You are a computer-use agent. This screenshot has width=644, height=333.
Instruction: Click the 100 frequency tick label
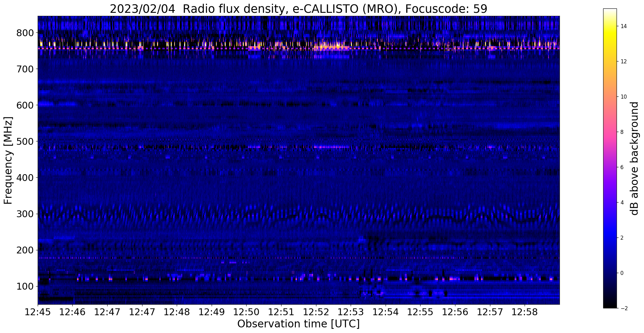pyautogui.click(x=25, y=286)
